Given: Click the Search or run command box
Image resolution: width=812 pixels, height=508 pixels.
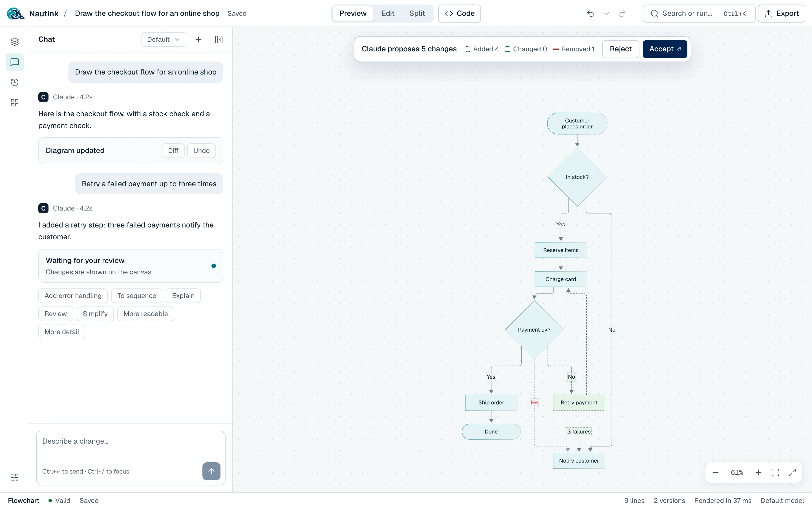Looking at the screenshot, I should [699, 14].
